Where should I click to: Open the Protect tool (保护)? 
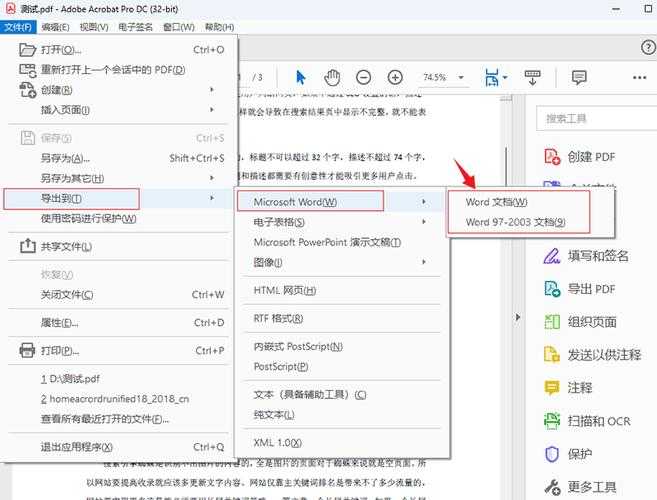click(x=568, y=454)
